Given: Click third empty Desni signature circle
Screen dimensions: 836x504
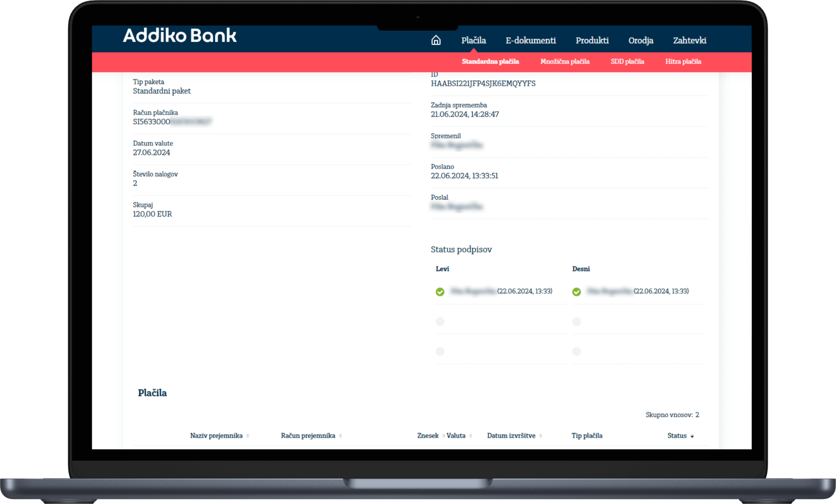Looking at the screenshot, I should click(576, 351).
